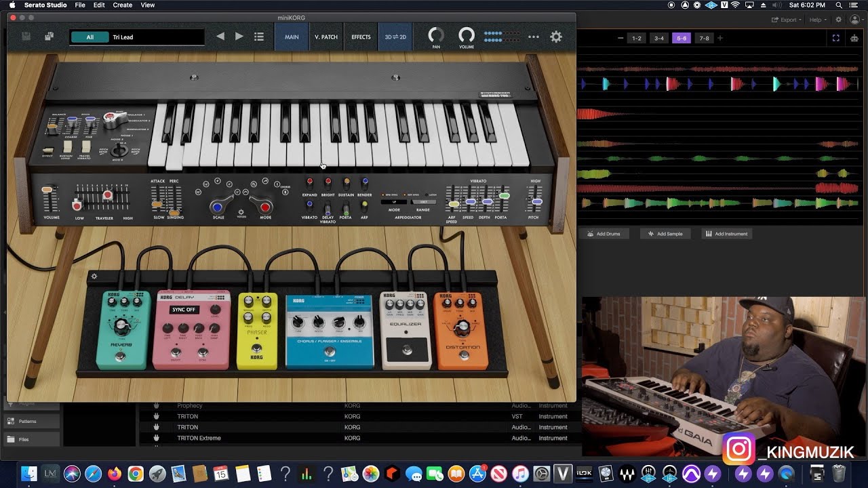
Task: Open Files in the sidebar
Action: click(x=31, y=439)
